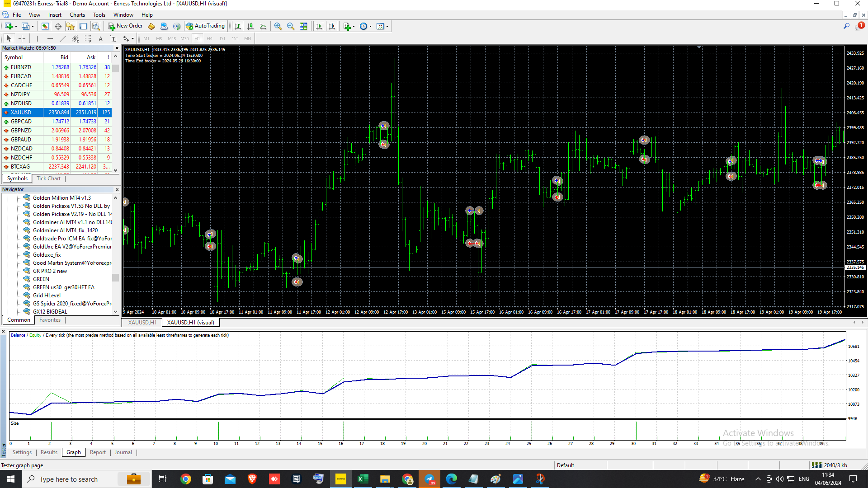Toggle the chart shift option
This screenshot has width=868, height=488.
pos(332,26)
